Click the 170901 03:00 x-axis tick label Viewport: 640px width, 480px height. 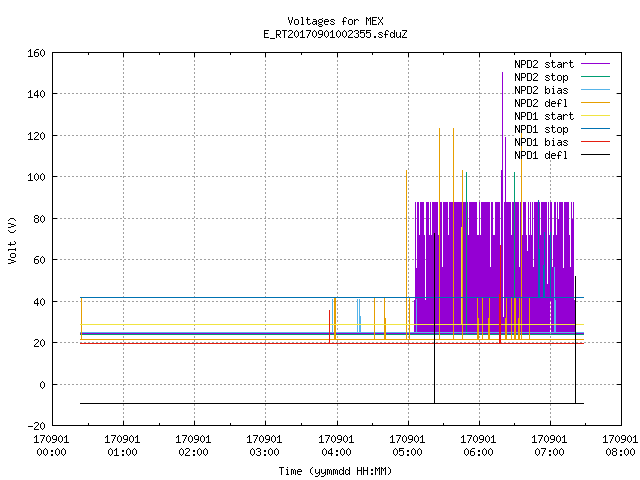(x=264, y=446)
